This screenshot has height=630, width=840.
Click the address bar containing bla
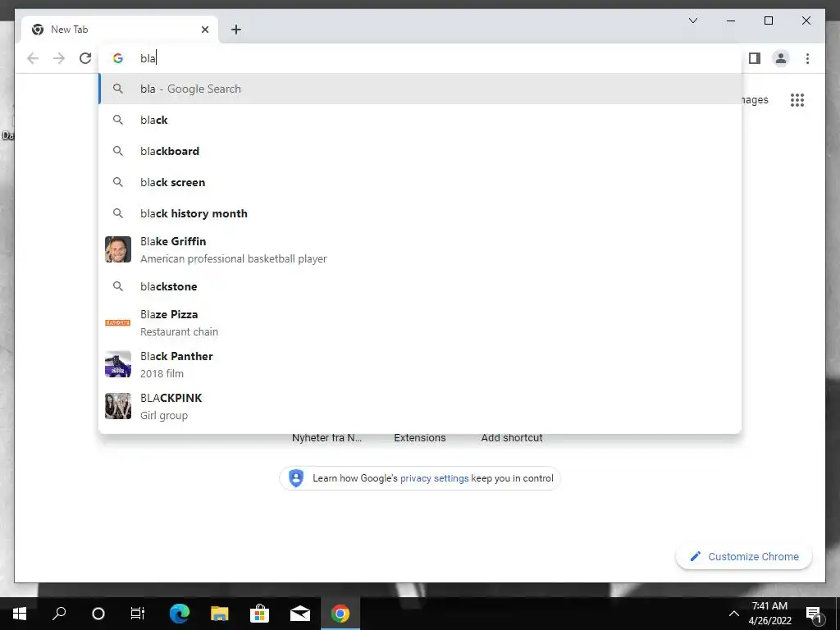(x=420, y=58)
